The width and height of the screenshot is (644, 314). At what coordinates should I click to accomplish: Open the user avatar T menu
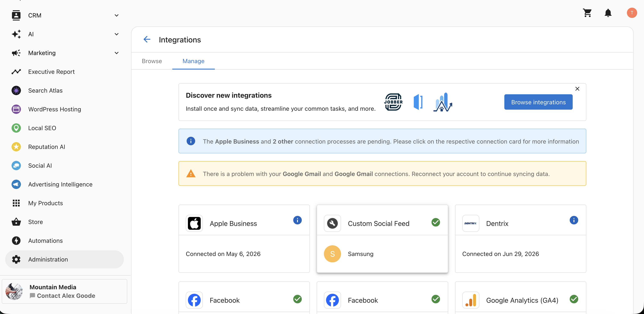click(x=632, y=13)
